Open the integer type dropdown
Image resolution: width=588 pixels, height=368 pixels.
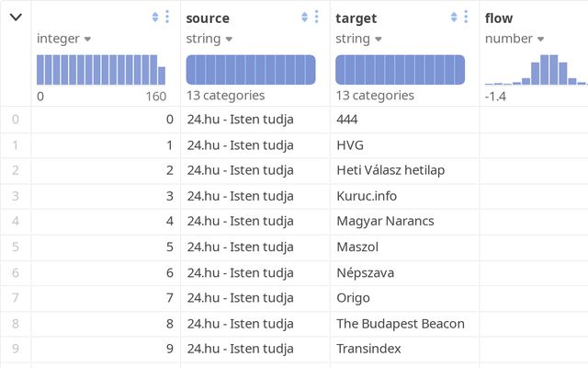pyautogui.click(x=64, y=39)
